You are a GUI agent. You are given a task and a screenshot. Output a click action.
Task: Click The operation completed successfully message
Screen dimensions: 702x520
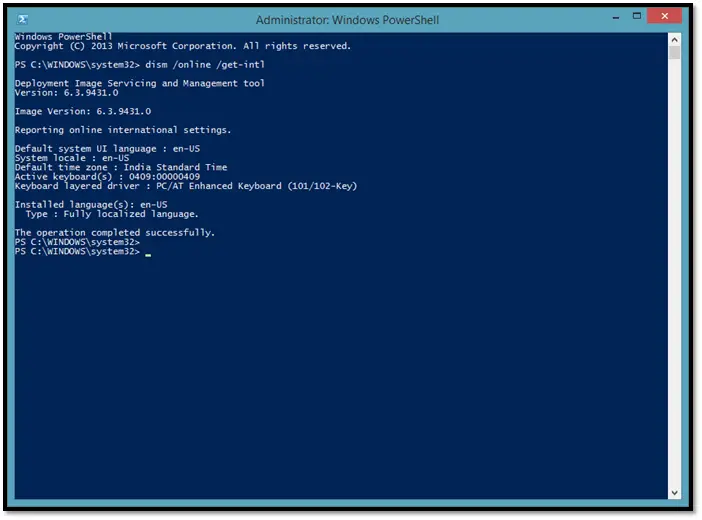coord(115,232)
